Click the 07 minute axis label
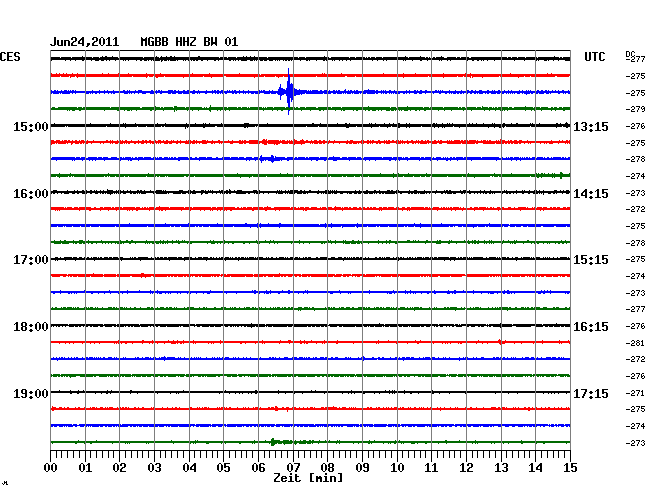650x494 pixels. pyautogui.click(x=293, y=467)
